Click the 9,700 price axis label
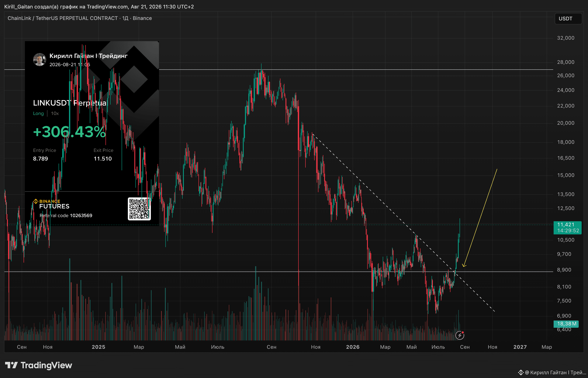This screenshot has width=588, height=378. pos(564,254)
